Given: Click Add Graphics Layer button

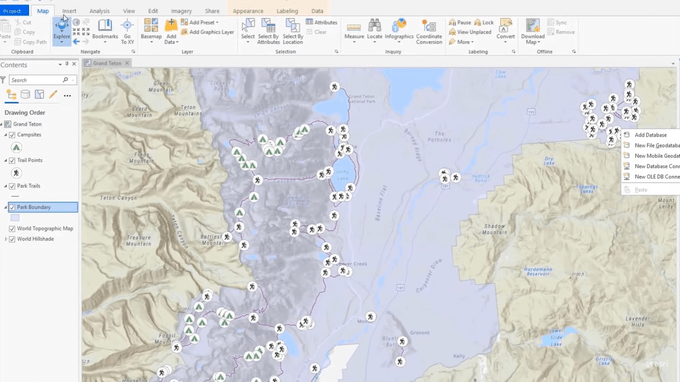Looking at the screenshot, I should click(x=207, y=32).
